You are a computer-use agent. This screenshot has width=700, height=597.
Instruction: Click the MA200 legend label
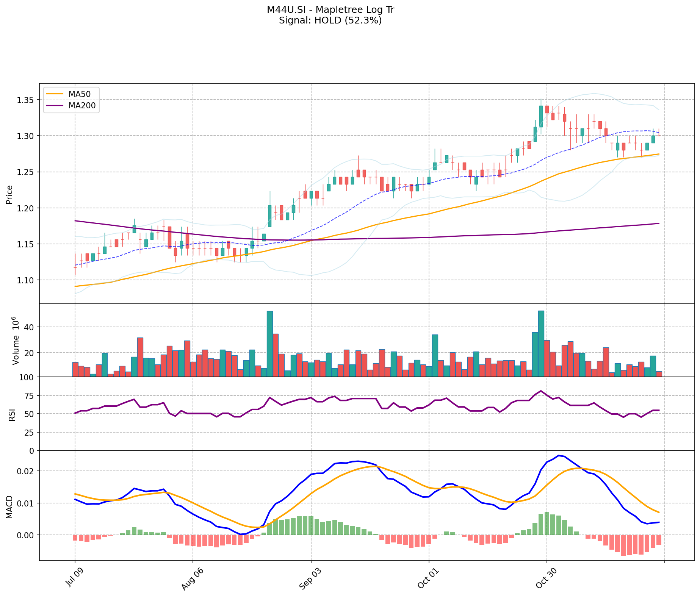pyautogui.click(x=81, y=106)
